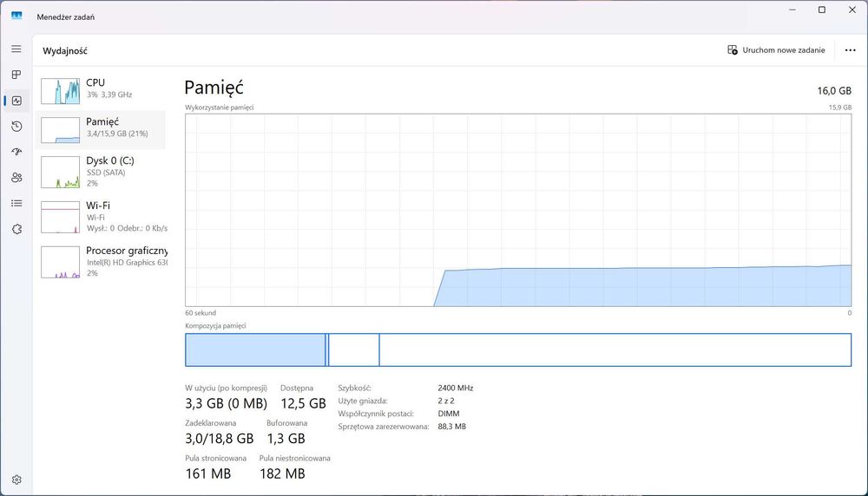Click the Task Manager app icon

point(16,16)
